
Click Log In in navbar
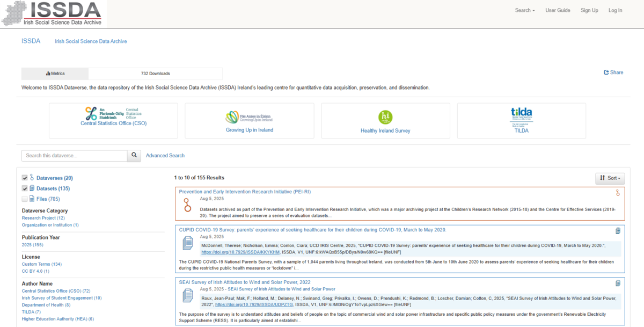click(x=616, y=10)
